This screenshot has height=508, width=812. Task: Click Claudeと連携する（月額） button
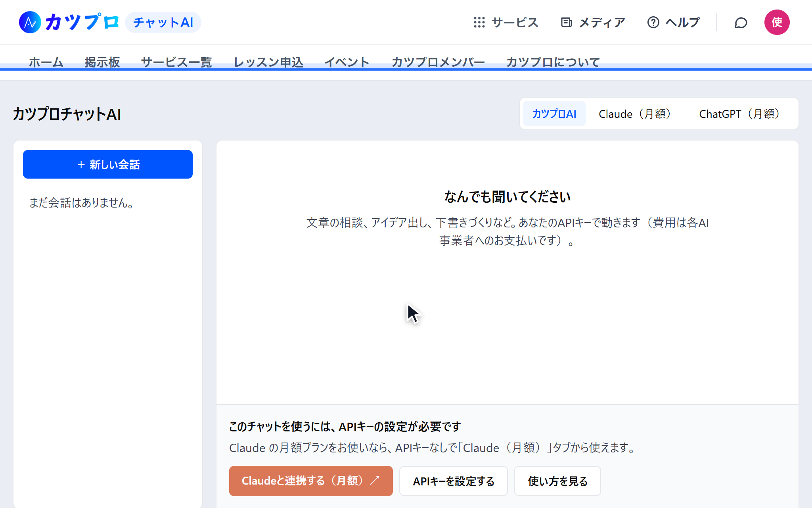pyautogui.click(x=311, y=481)
